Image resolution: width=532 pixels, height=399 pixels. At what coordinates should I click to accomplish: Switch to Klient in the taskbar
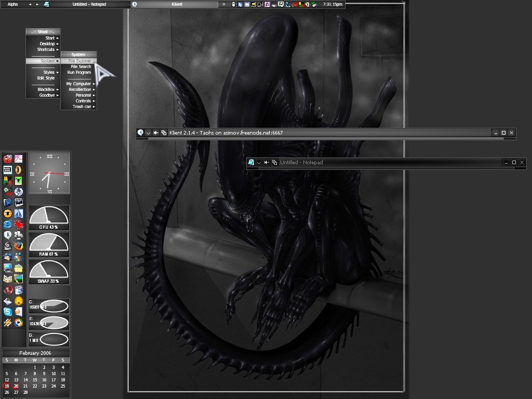pos(175,4)
